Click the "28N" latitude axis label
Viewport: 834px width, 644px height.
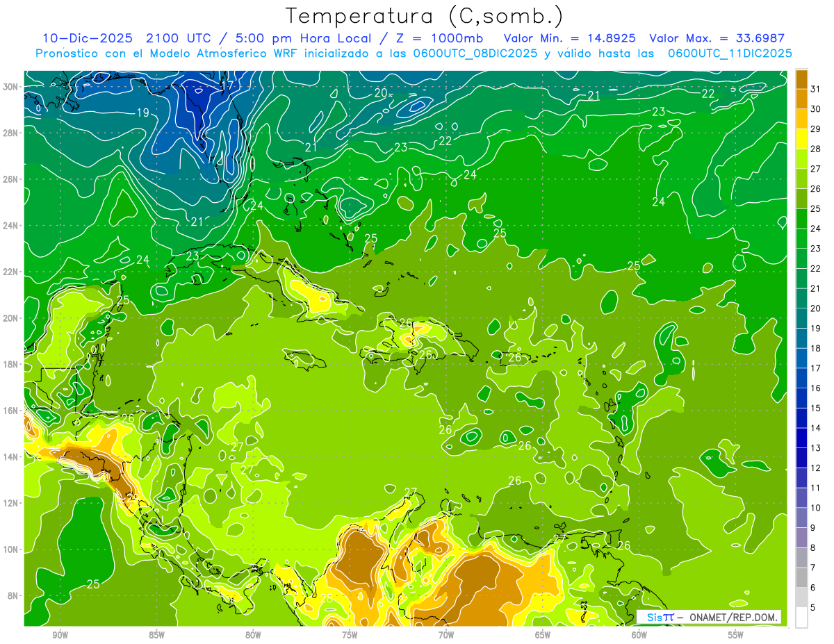coord(11,133)
